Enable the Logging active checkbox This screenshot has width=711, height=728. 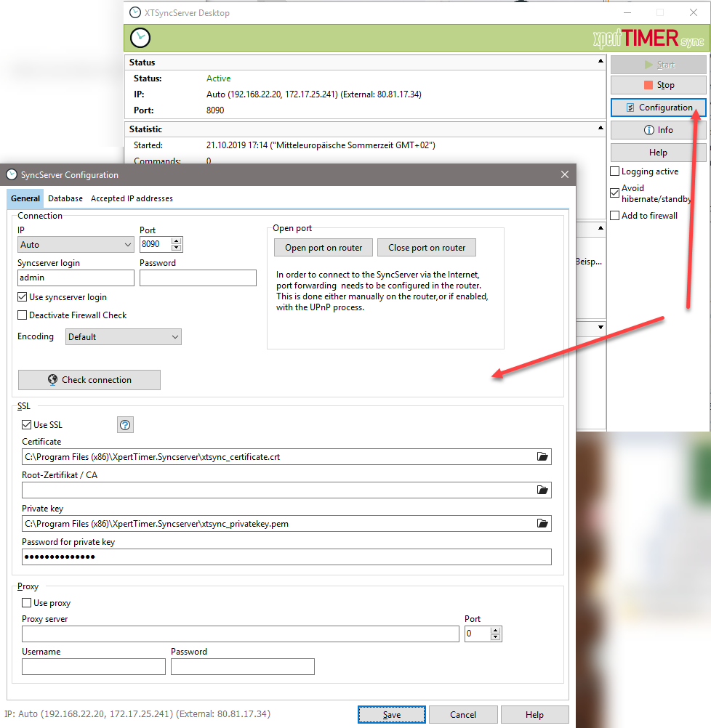point(615,171)
